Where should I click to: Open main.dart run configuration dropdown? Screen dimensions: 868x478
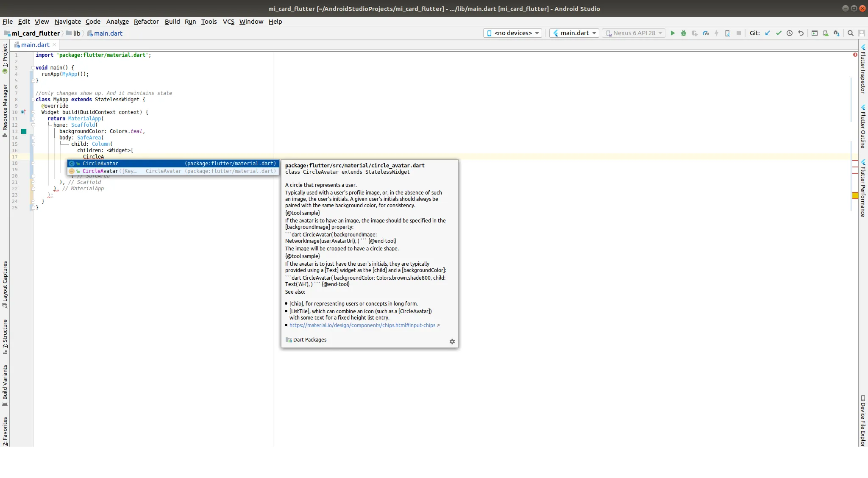coord(574,33)
